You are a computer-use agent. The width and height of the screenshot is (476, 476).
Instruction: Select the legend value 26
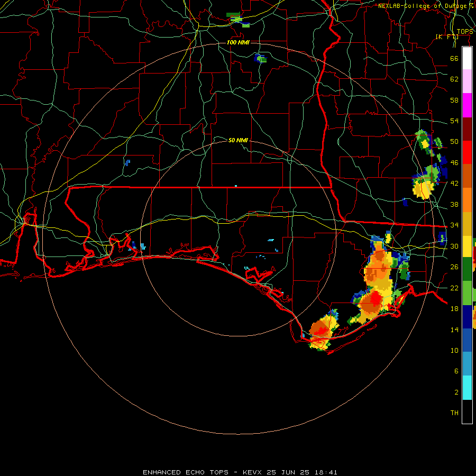pos(454,267)
